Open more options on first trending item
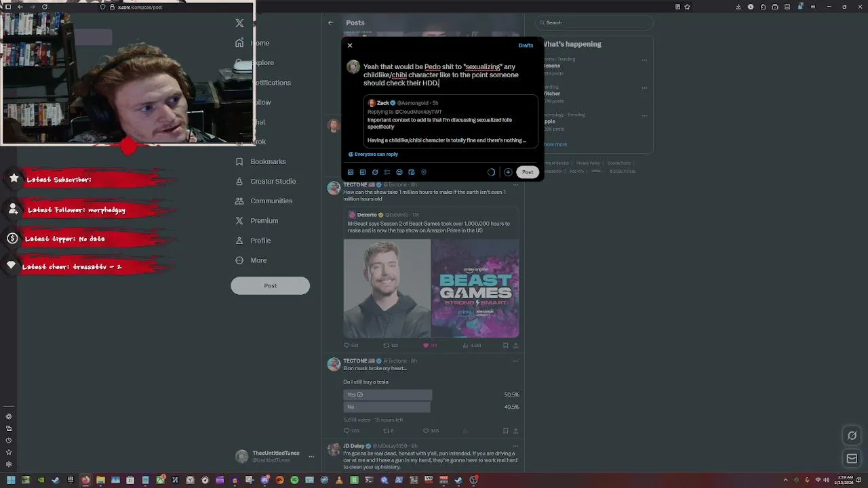The height and width of the screenshot is (488, 868). pos(644,60)
